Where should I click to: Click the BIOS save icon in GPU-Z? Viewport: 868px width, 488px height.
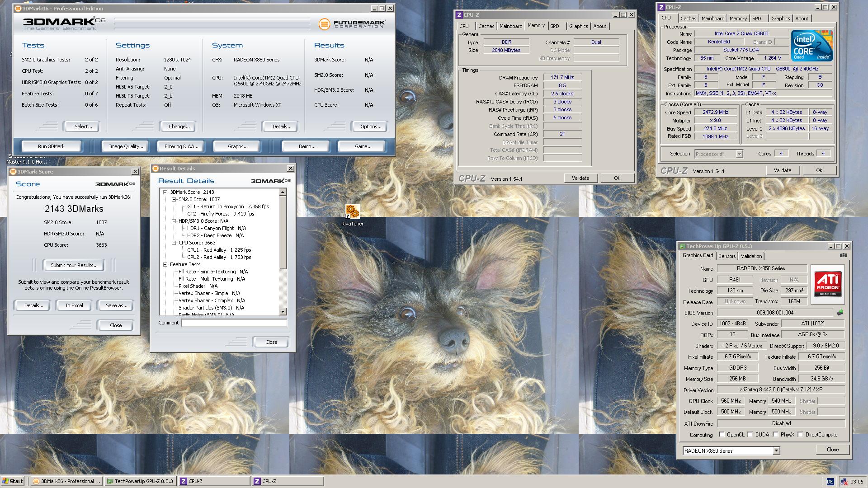tap(840, 312)
